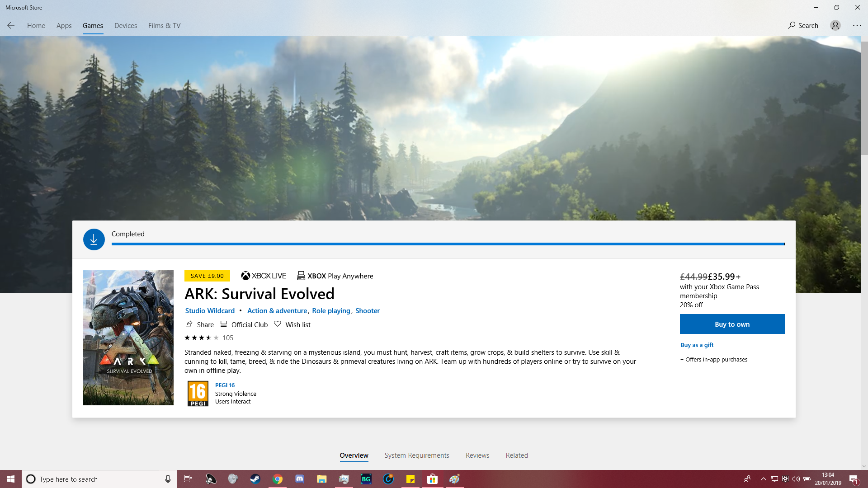Open the user account profile icon
868x488 pixels.
[835, 26]
